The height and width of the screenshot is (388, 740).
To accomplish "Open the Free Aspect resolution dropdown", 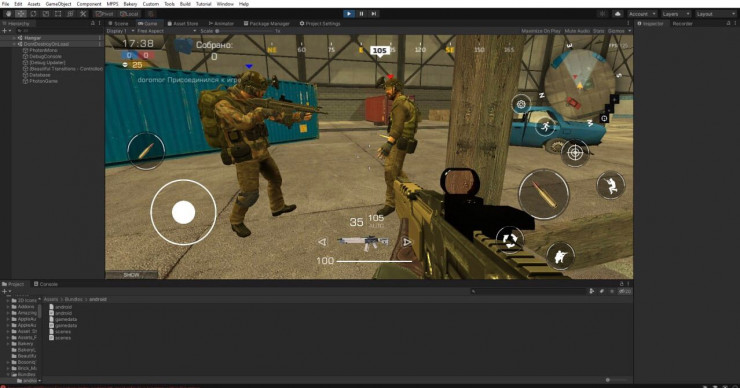I will [166, 31].
